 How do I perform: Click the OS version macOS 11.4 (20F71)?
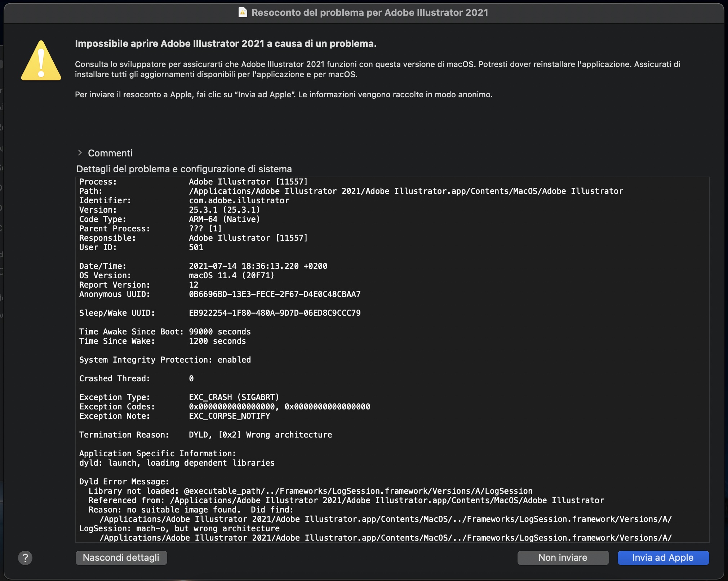(x=232, y=275)
